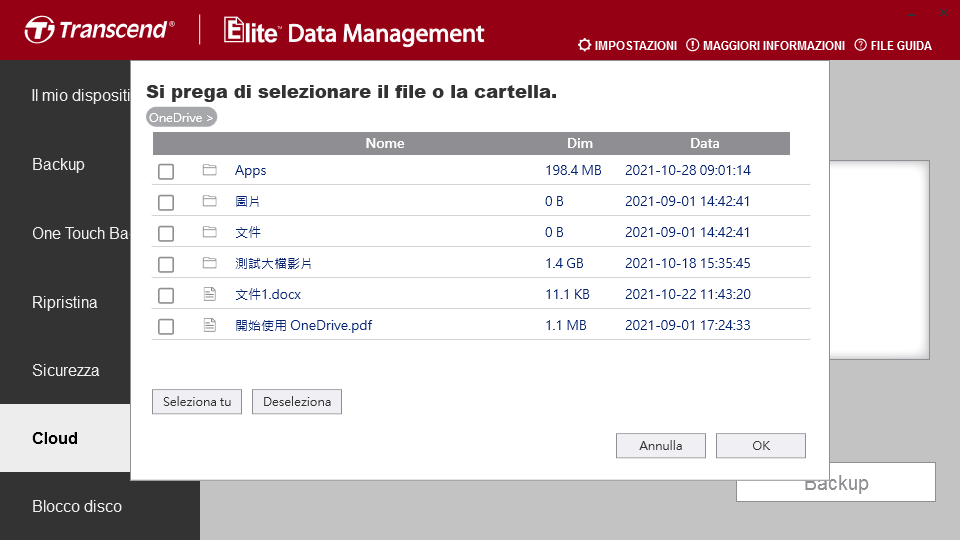The image size is (960, 540).
Task: Open MAGGIORI INFORMAZIONI link
Action: pyautogui.click(x=774, y=46)
